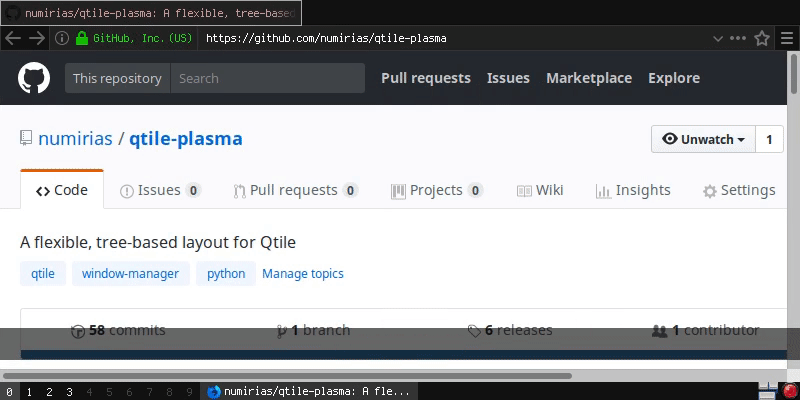Switch to workspace 0 in bar
Image resolution: width=800 pixels, height=400 pixels.
pyautogui.click(x=9, y=392)
